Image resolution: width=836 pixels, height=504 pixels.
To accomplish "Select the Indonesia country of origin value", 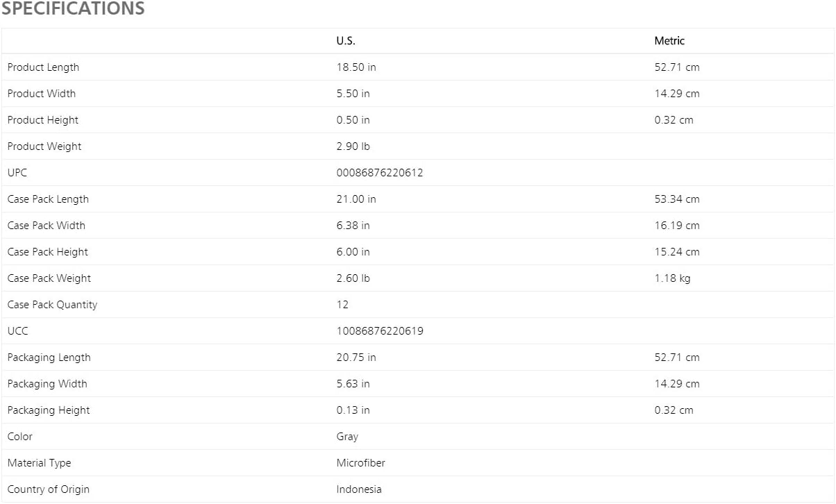I will coord(359,489).
